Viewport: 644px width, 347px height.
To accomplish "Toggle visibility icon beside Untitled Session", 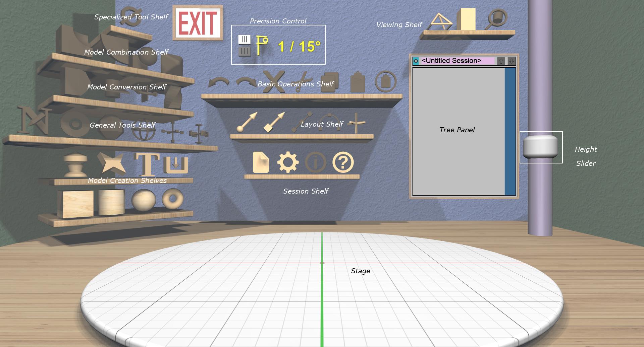I will click(x=416, y=61).
